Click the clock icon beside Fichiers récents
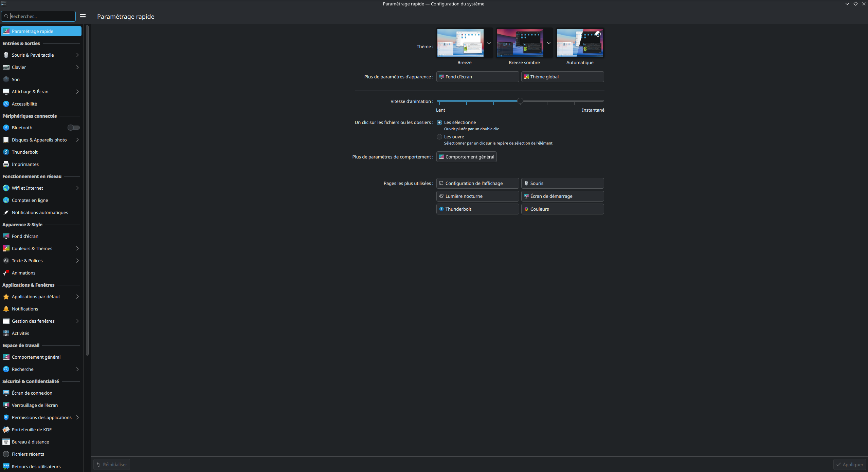This screenshot has width=868, height=472. click(x=6, y=454)
